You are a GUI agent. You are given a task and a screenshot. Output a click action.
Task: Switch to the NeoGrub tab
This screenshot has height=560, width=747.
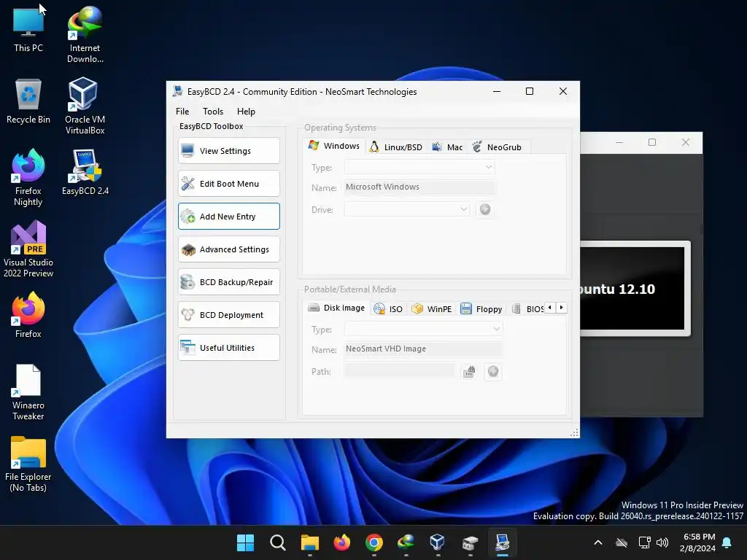tap(498, 147)
